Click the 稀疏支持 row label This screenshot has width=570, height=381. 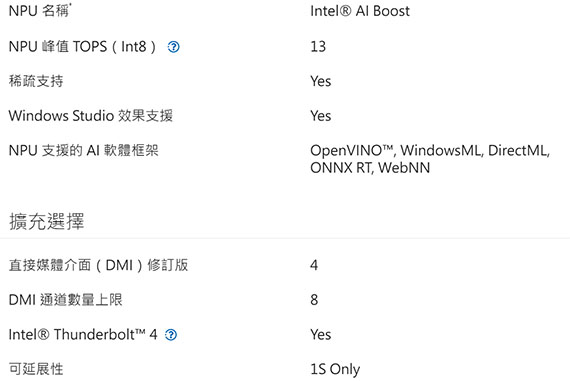pos(36,81)
